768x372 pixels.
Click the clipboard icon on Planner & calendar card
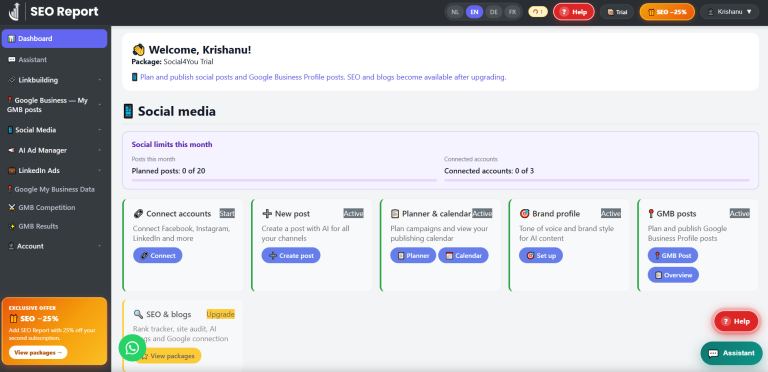coord(395,214)
